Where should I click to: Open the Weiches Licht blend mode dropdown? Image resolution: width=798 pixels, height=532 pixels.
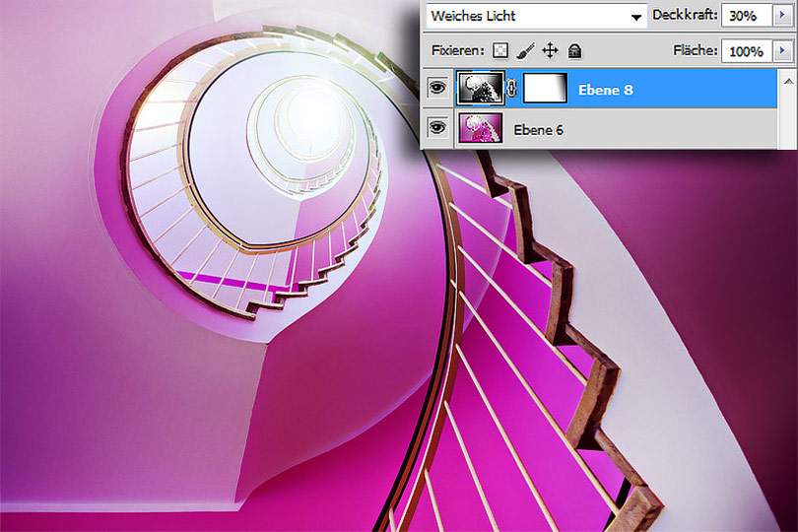coord(536,16)
